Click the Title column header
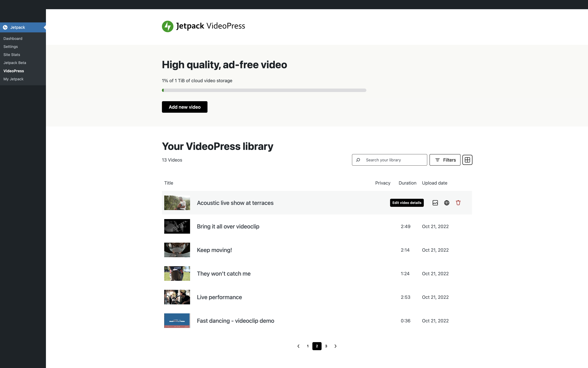Screen dimensions: 588x368 (x=169, y=183)
